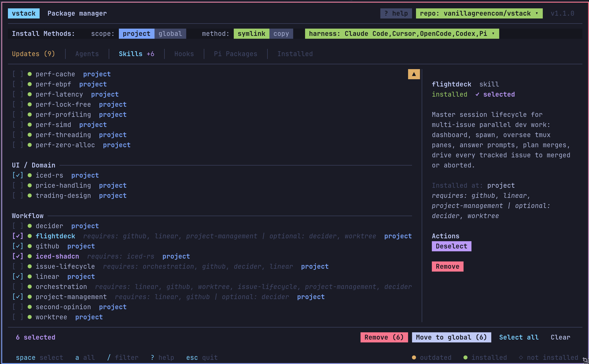Toggle the perf-cache checkbox
The height and width of the screenshot is (364, 589).
pos(18,74)
